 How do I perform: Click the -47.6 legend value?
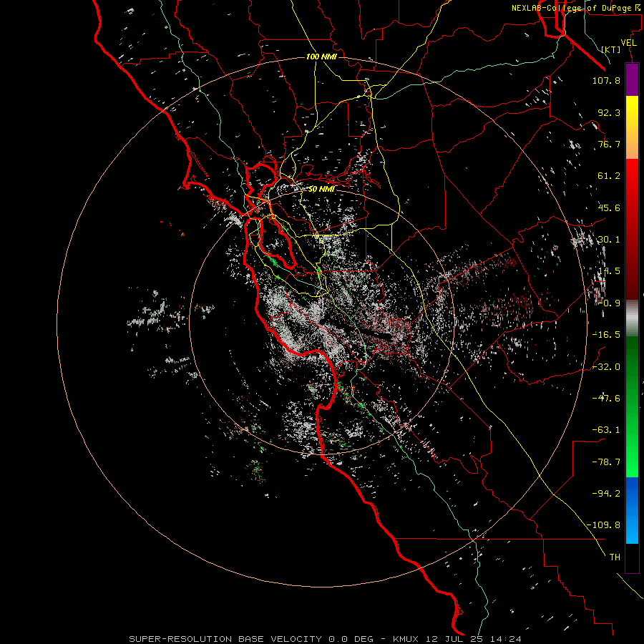point(606,399)
